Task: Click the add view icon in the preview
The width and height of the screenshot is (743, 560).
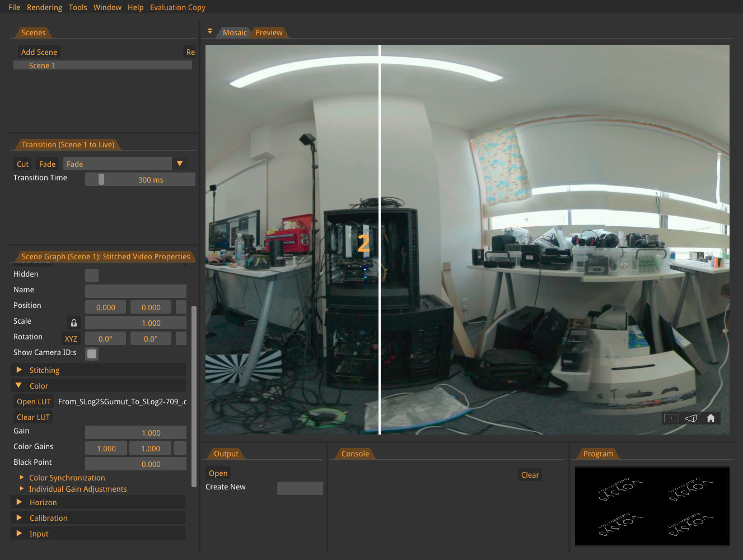Action: pyautogui.click(x=671, y=418)
